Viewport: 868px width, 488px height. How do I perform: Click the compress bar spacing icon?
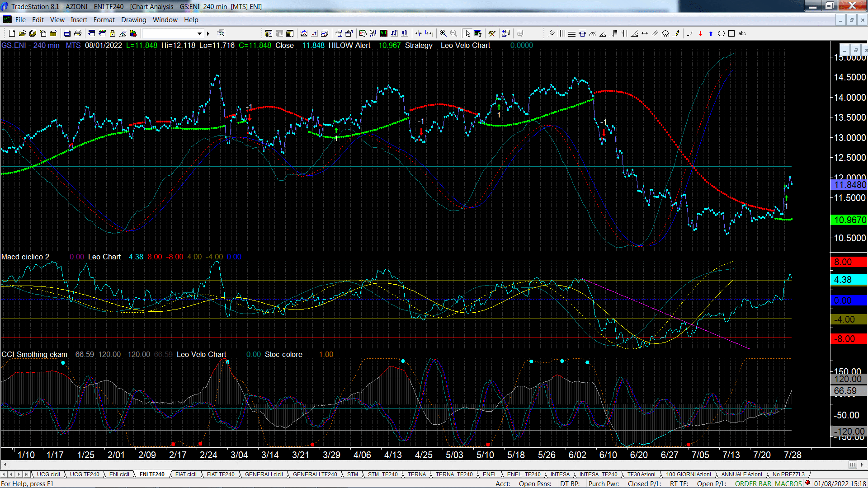(x=419, y=33)
